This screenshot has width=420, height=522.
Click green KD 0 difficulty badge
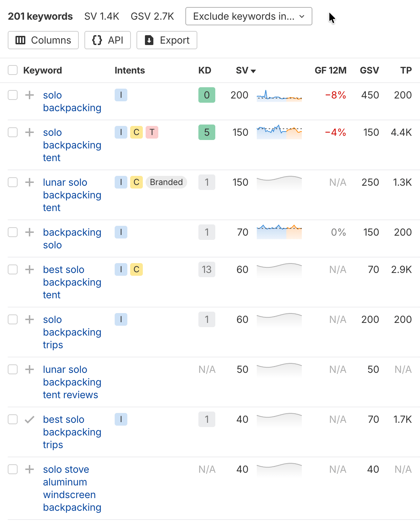[206, 95]
